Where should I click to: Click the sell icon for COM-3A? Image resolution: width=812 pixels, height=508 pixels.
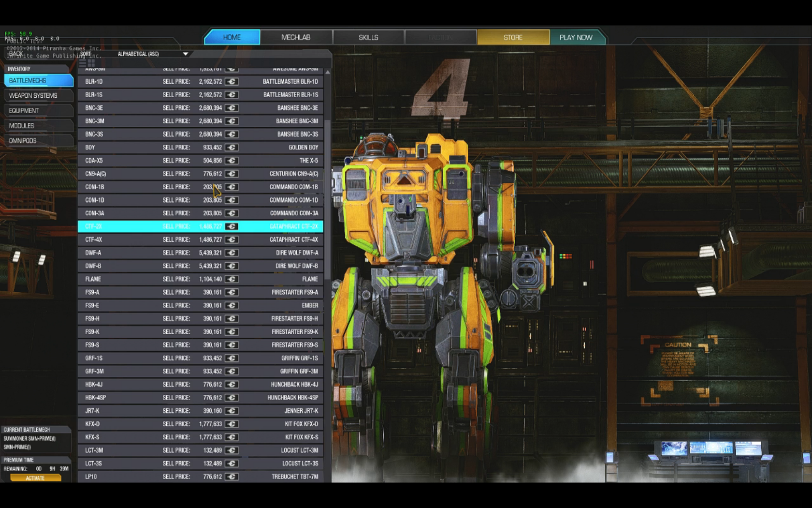pos(232,213)
